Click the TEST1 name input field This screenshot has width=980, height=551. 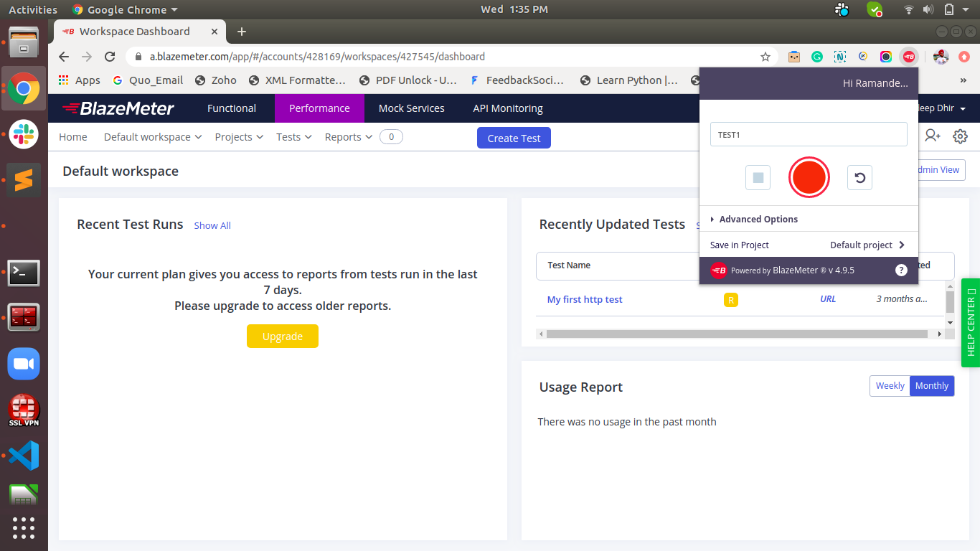pos(808,135)
